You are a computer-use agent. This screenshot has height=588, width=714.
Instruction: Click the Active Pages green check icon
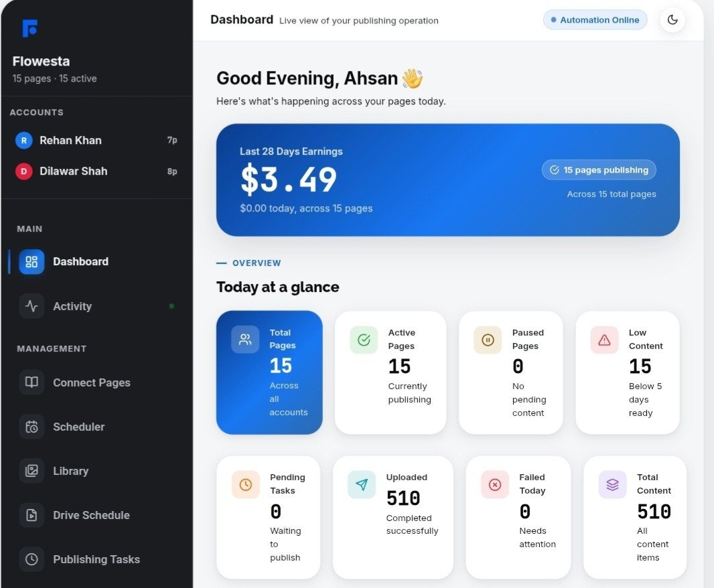[x=364, y=340]
